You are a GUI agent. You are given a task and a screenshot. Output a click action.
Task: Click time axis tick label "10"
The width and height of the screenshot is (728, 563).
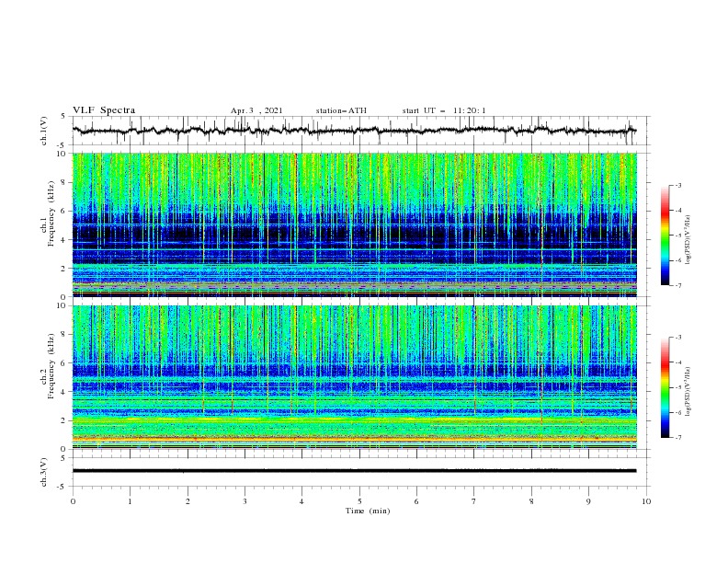646,501
